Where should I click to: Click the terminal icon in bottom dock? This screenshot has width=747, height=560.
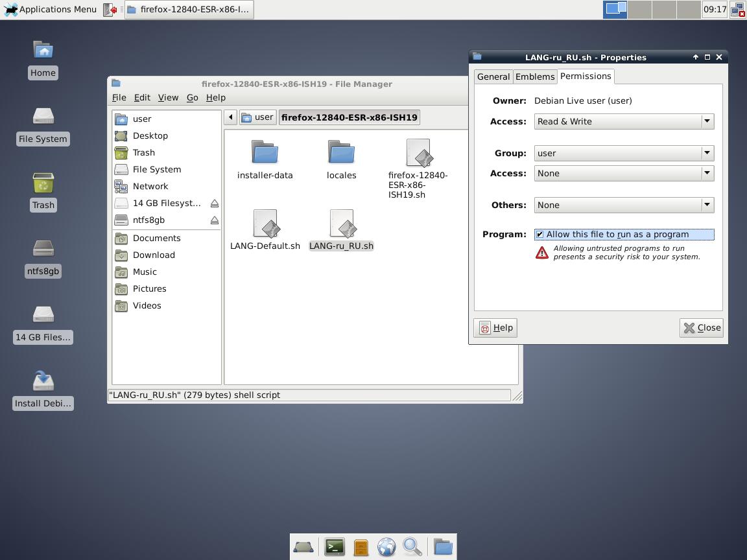[x=335, y=547]
